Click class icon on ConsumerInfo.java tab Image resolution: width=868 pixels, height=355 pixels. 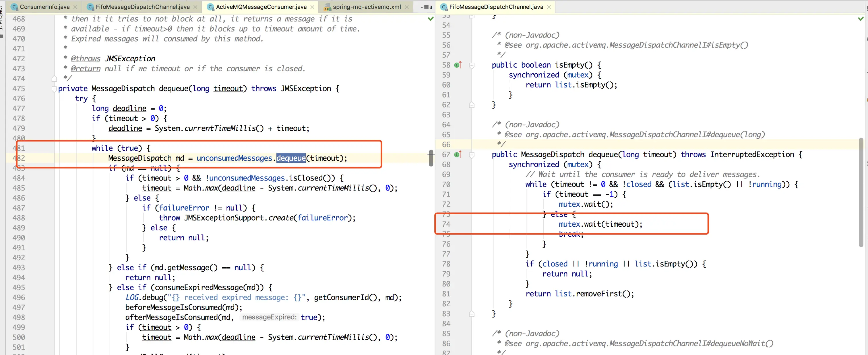[14, 7]
